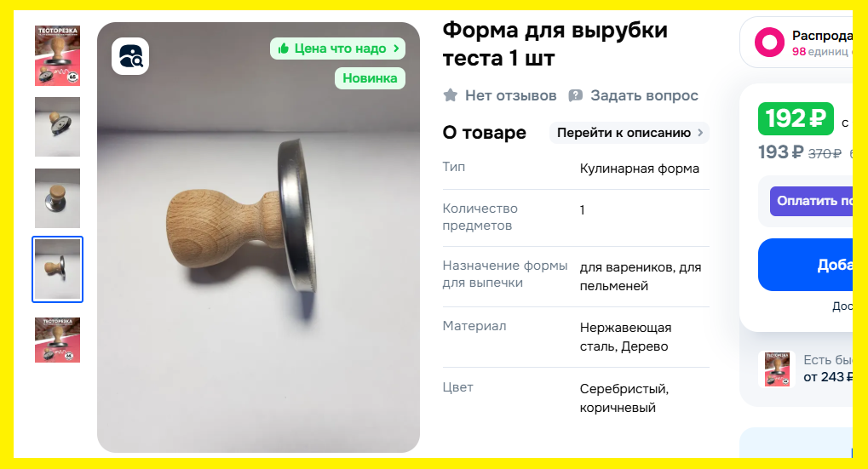Select the second thumbnail in gallery

coord(58,127)
